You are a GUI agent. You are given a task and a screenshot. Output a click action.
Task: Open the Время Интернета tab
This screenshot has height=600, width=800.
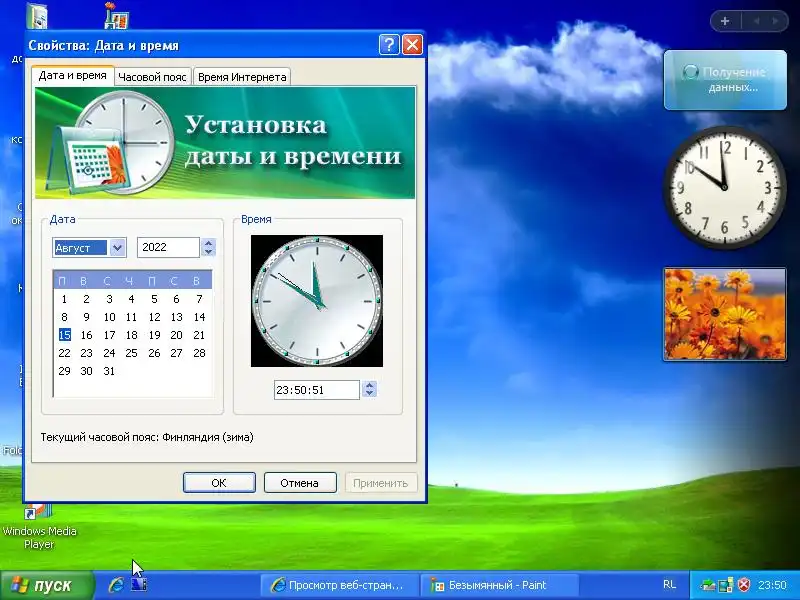[242, 77]
